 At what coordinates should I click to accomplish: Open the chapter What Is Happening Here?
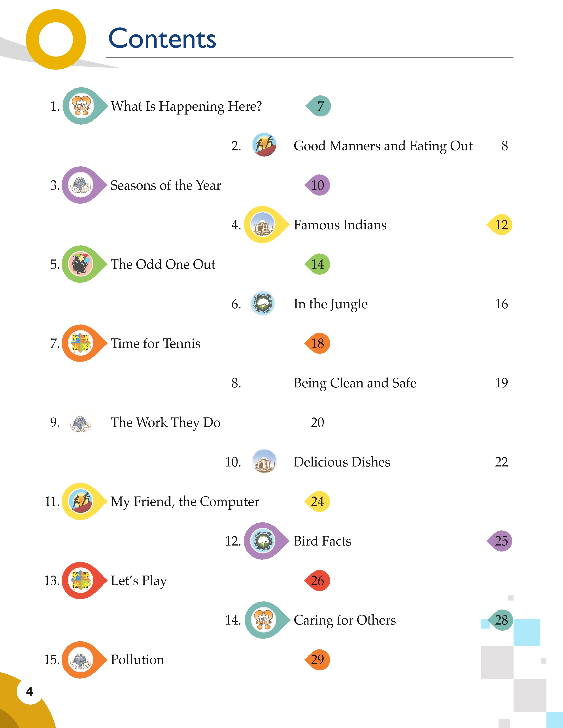pos(186,106)
